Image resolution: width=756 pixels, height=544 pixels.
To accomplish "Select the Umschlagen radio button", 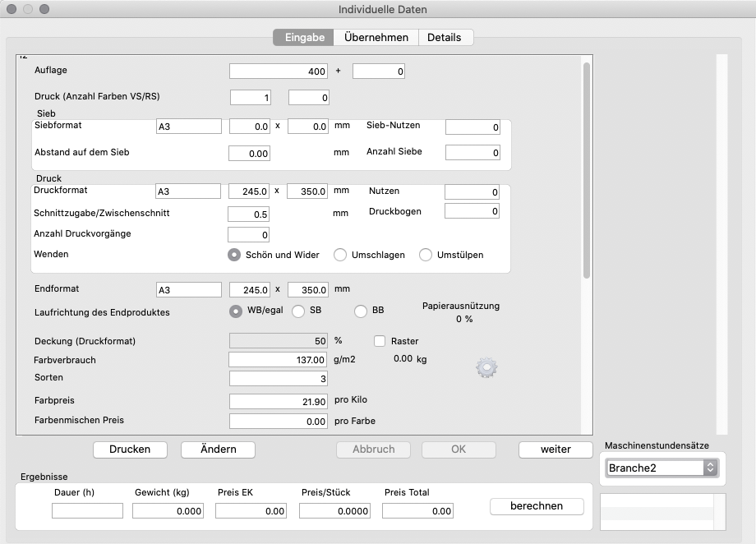I will 340,255.
